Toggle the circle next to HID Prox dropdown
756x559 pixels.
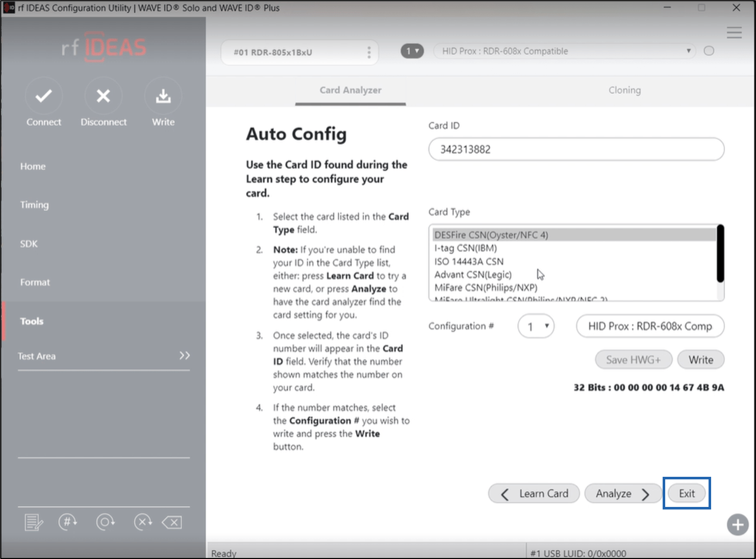pos(709,51)
